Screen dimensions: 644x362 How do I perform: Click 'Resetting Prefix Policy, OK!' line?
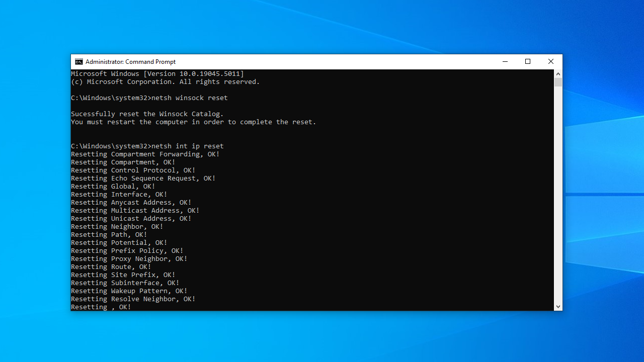[x=127, y=251]
